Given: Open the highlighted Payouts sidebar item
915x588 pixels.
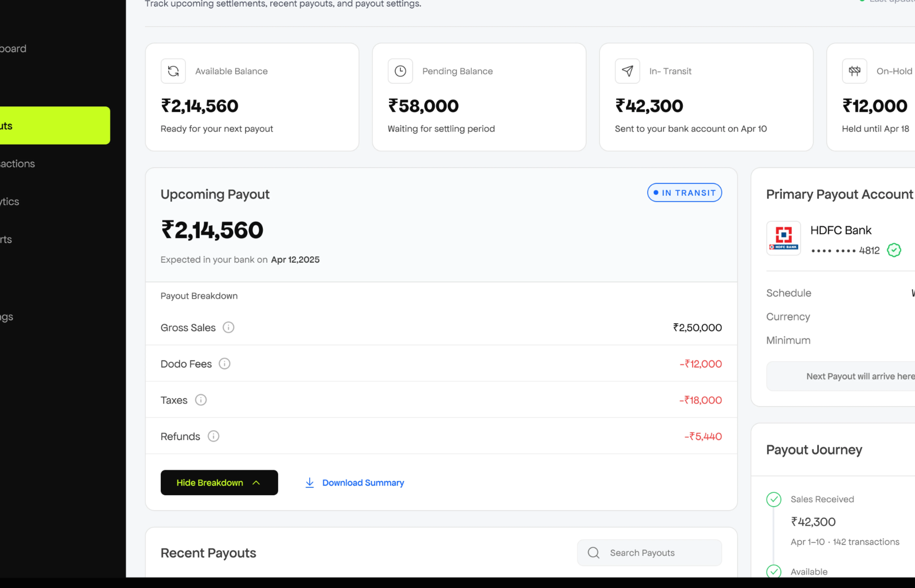Looking at the screenshot, I should coord(53,126).
